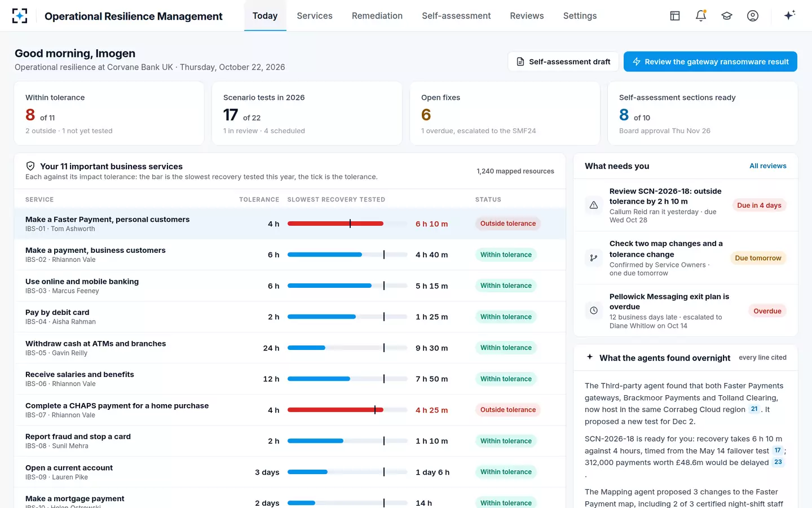The image size is (812, 508).
Task: Open the AI assistant sparkle icon in header
Action: pyautogui.click(x=789, y=15)
